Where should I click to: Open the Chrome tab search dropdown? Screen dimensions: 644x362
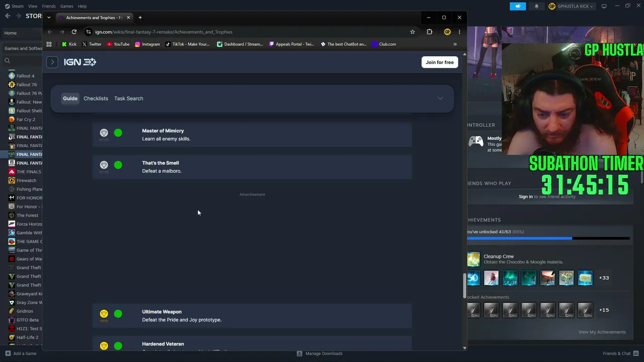tap(49, 18)
